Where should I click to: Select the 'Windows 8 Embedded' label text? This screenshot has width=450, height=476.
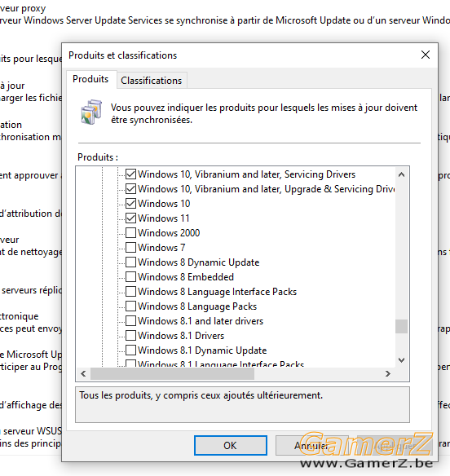(x=186, y=277)
